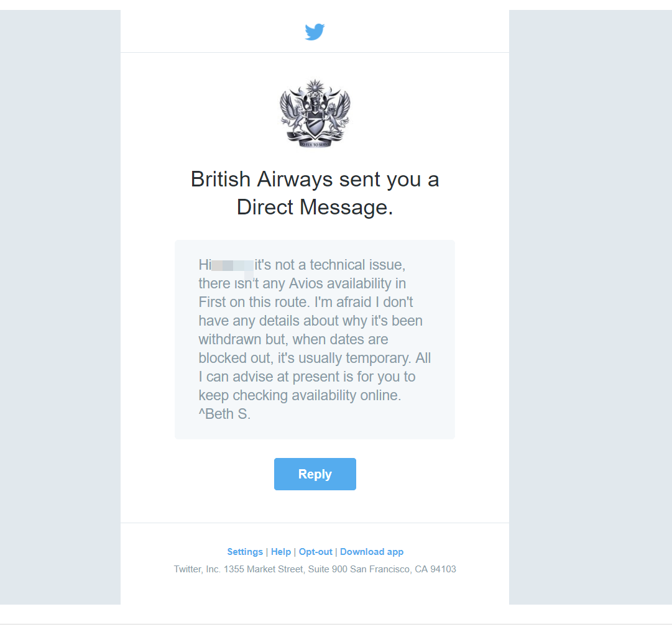Click 'withdrawn but, when dates are' line

coord(293,340)
